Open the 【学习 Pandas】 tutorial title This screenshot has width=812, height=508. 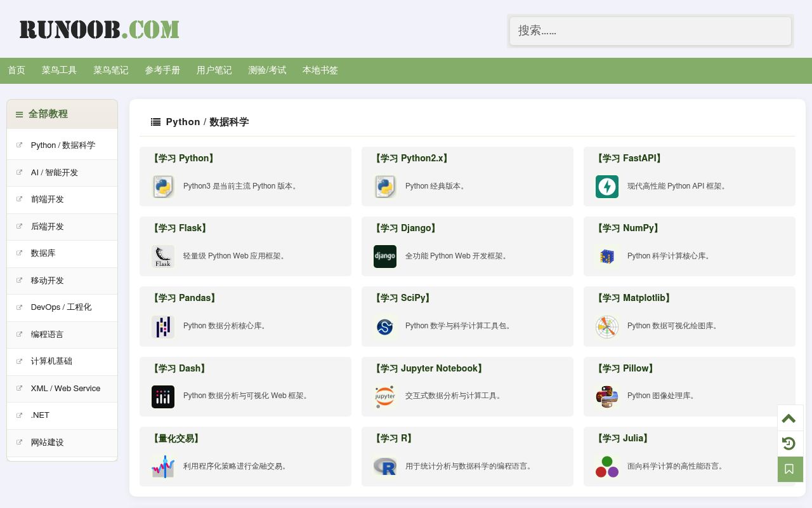click(184, 298)
